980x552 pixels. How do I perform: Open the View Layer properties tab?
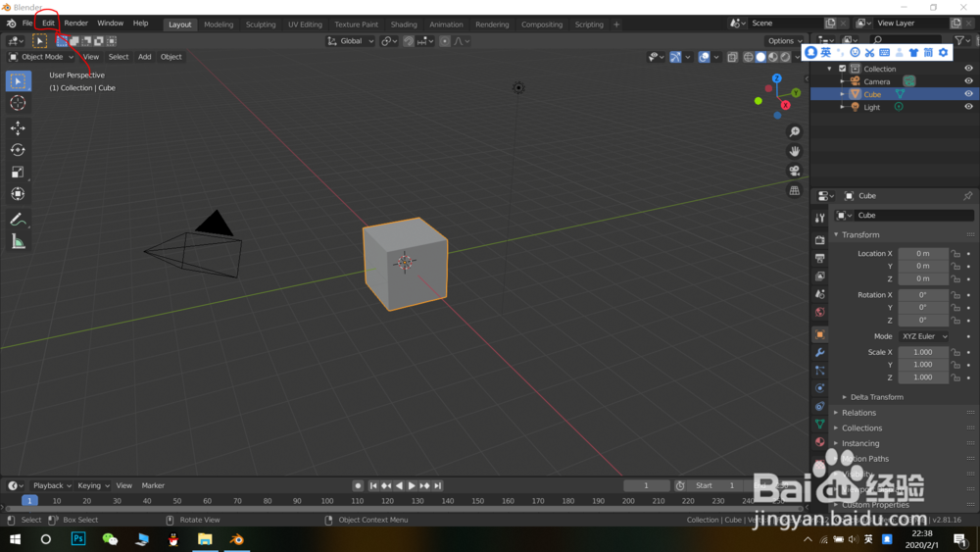pos(820,276)
